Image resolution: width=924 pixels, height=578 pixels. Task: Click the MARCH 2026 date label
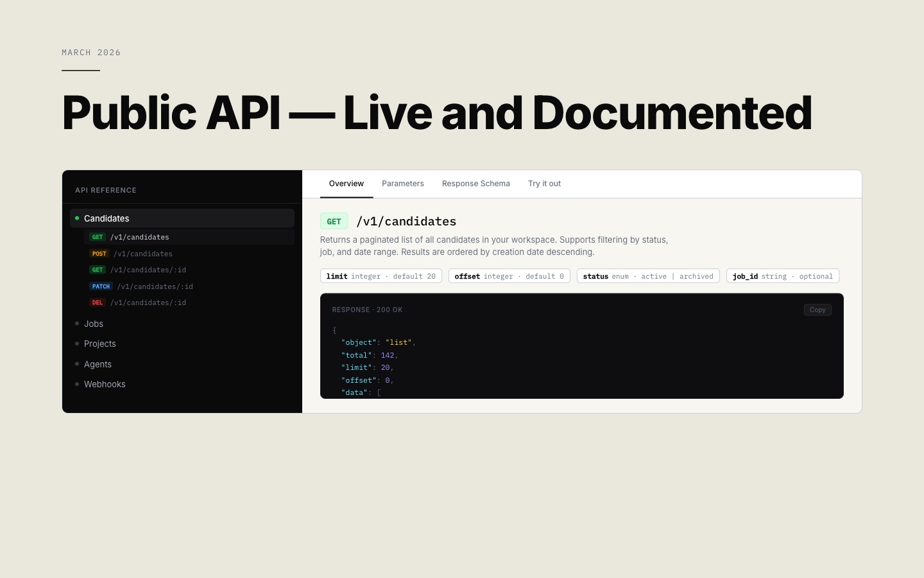91,53
